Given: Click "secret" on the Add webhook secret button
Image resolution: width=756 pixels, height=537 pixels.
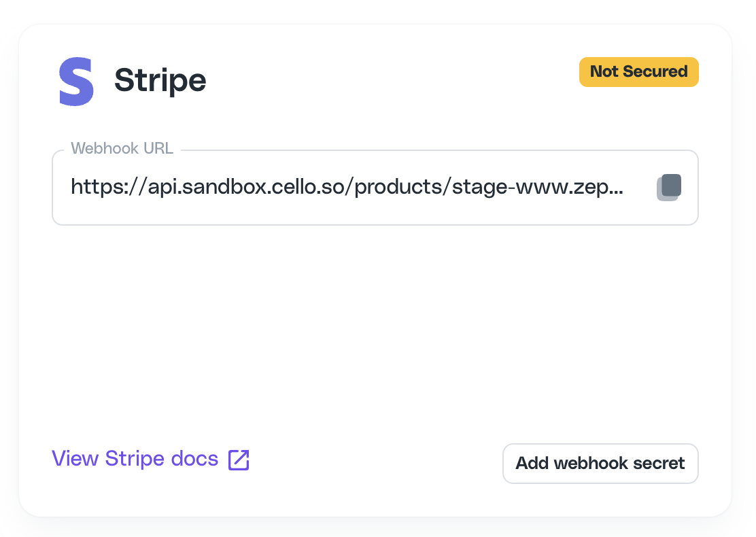Looking at the screenshot, I should coord(659,463).
